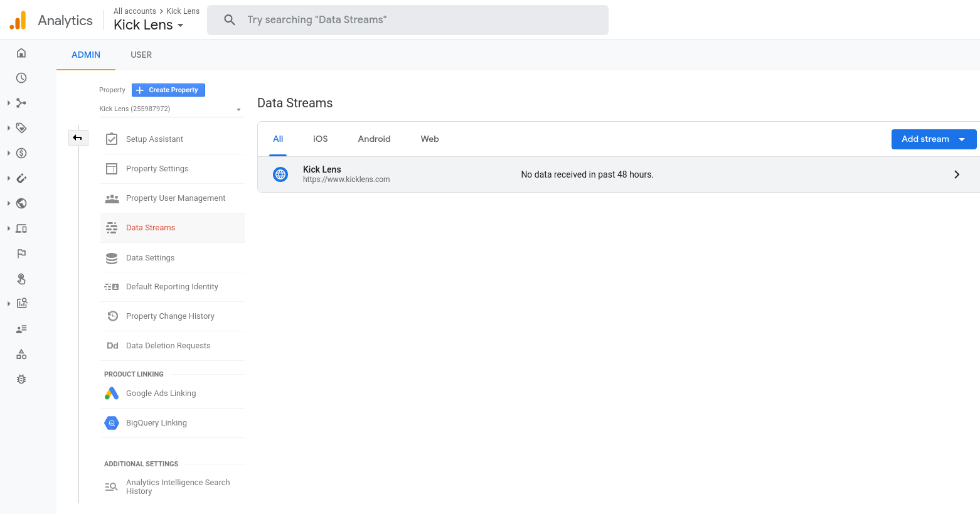Viewport: 980px width, 514px height.
Task: Open the Kick Lens (255987972) property dropdown
Action: point(171,109)
